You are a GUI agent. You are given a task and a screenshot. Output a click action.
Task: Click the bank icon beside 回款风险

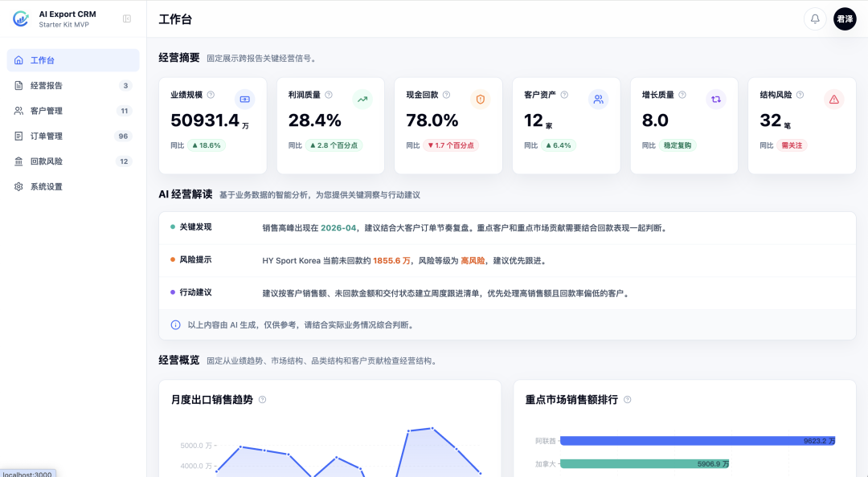pos(18,161)
